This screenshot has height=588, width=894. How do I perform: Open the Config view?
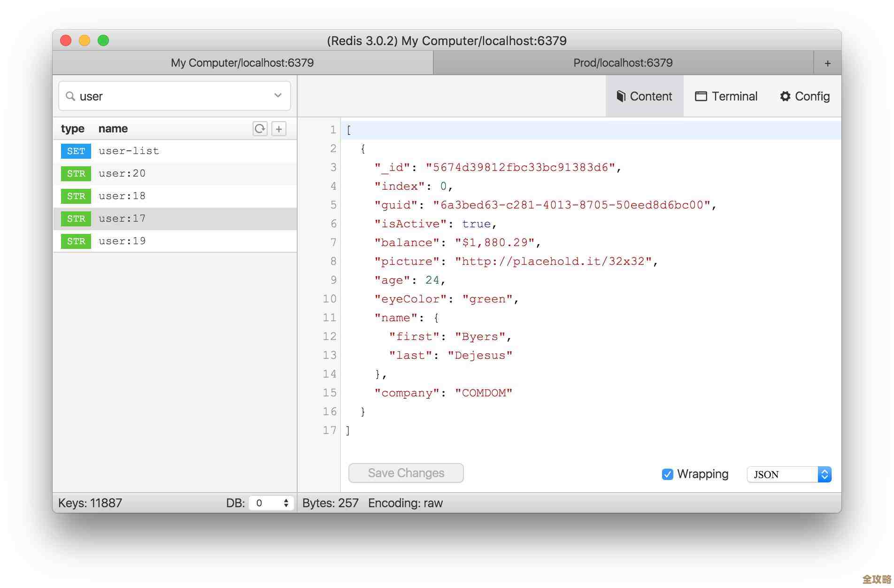coord(805,96)
